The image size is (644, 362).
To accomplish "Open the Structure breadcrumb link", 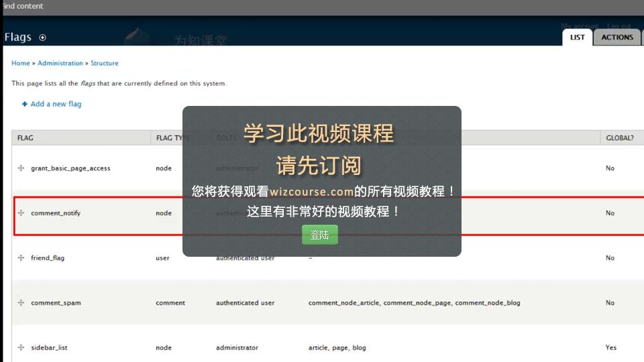I will [105, 63].
